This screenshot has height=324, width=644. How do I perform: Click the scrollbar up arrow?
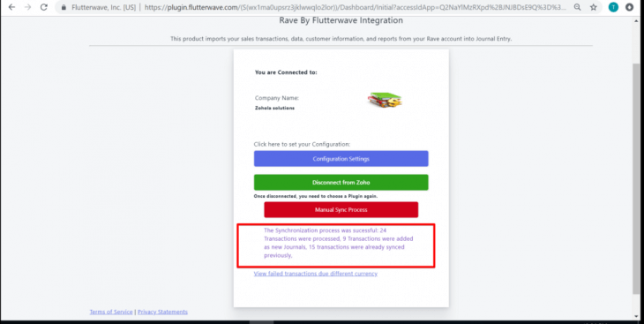pyautogui.click(x=636, y=21)
